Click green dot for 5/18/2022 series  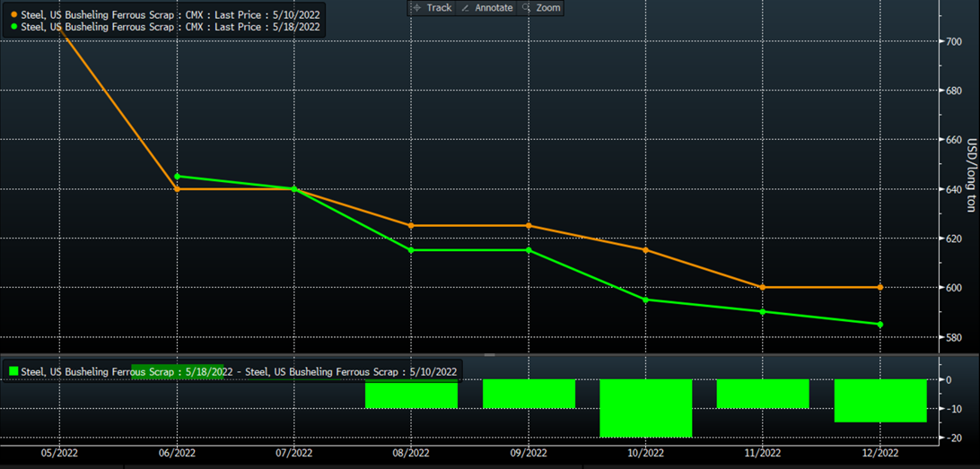(x=13, y=27)
